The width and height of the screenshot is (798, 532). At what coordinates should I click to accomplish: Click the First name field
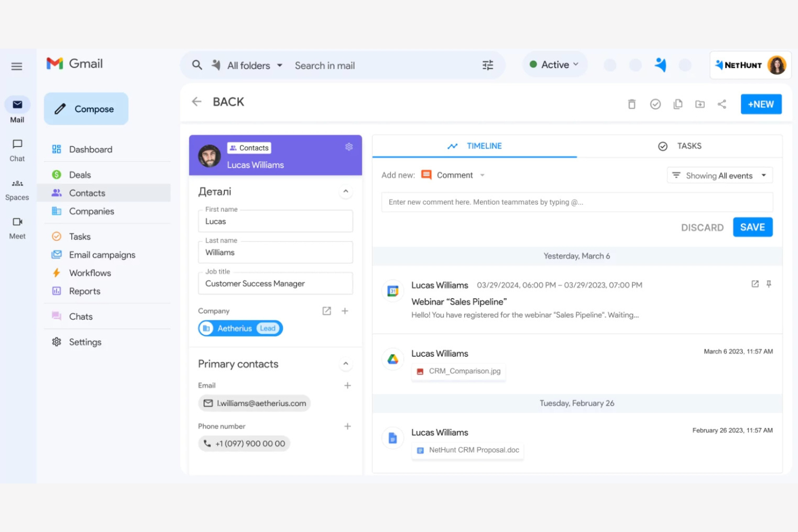[276, 221]
